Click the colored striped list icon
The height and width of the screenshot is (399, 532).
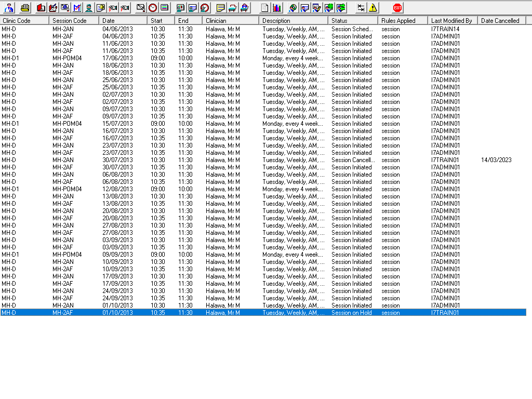pos(165,7)
